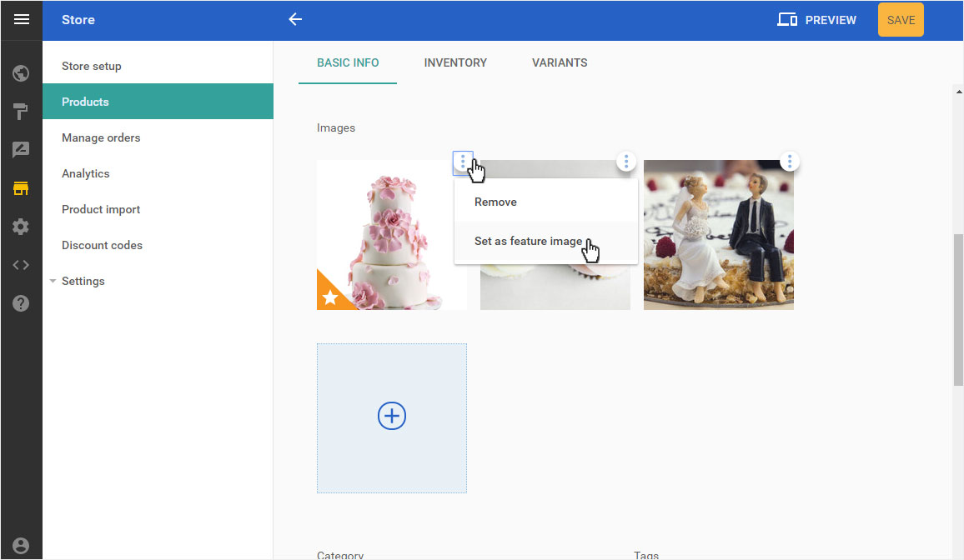Viewport: 964px width, 560px height.
Task: Save the product changes
Action: (901, 20)
